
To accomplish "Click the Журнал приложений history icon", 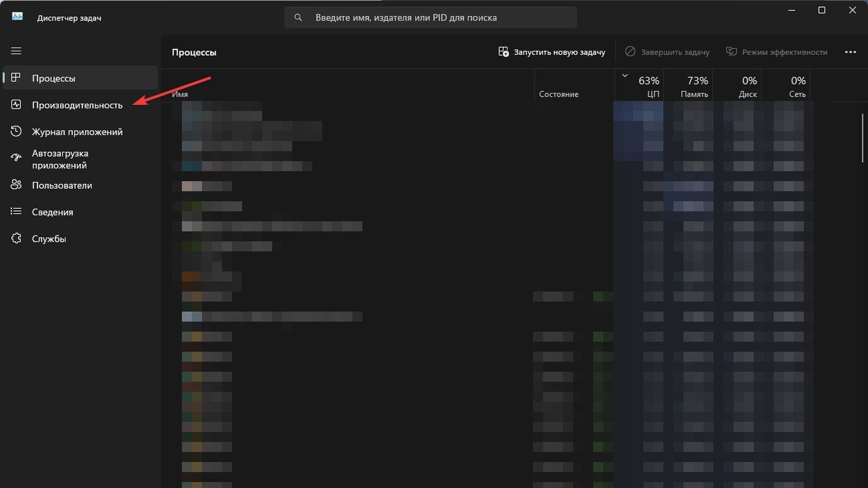I will click(16, 131).
